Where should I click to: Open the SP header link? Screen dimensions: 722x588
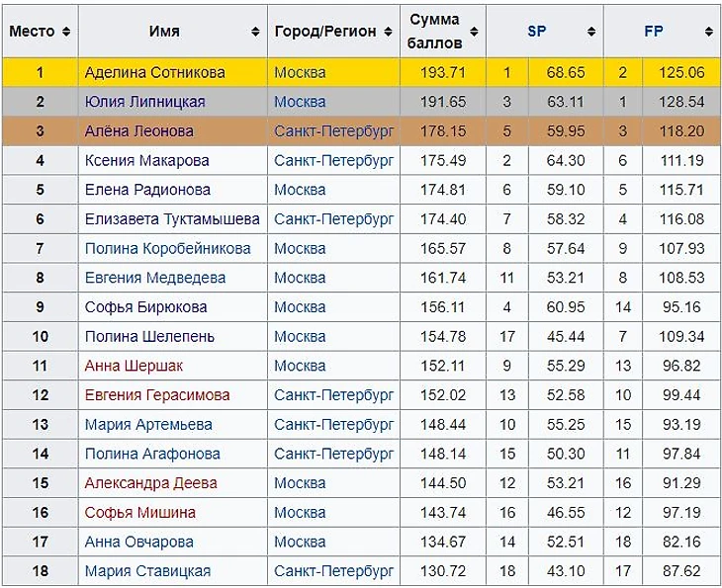point(537,32)
